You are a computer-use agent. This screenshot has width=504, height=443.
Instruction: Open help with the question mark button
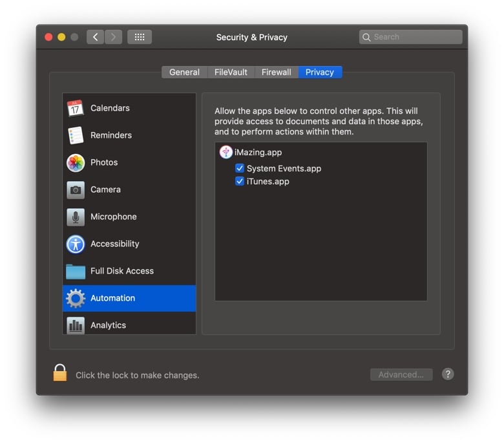click(x=447, y=374)
